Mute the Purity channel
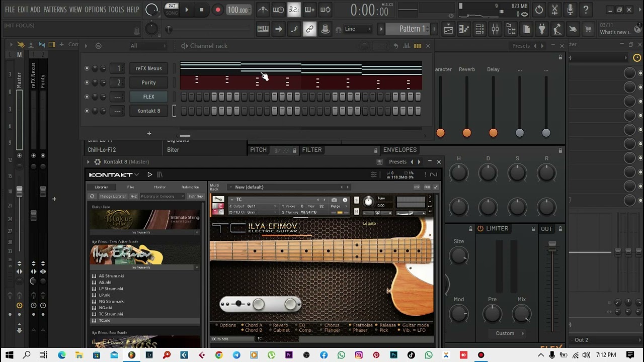Image resolution: width=644 pixels, height=362 pixels. tap(87, 82)
